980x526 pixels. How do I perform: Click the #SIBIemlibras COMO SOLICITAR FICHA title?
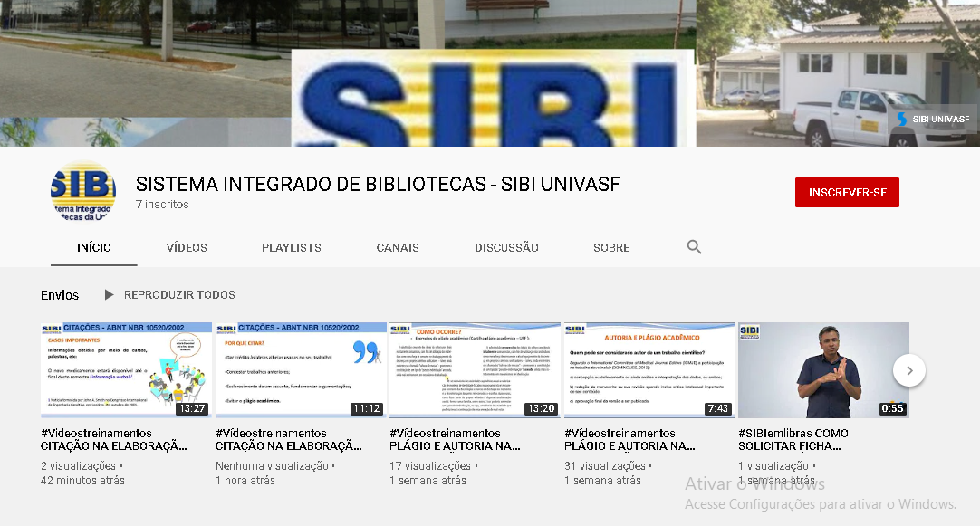[x=793, y=440]
